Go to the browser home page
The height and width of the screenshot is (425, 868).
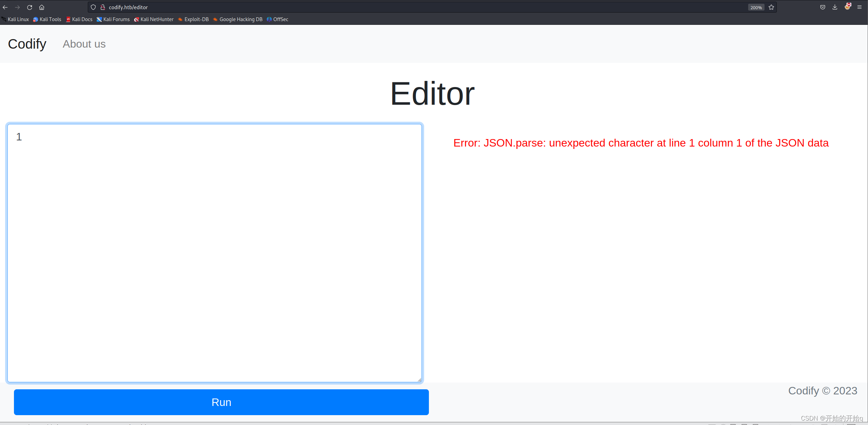pyautogui.click(x=42, y=7)
